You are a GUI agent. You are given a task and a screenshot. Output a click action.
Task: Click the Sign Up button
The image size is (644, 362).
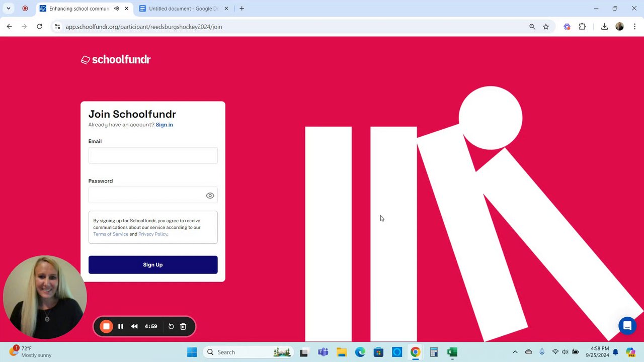(153, 265)
